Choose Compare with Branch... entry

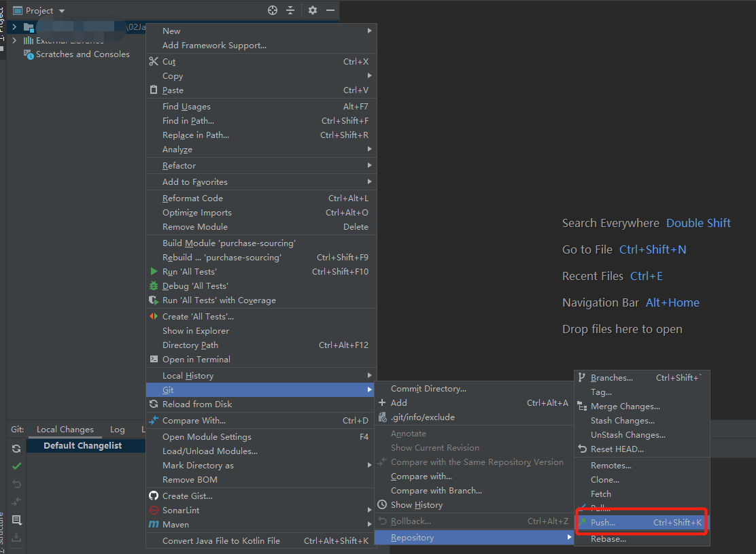point(473,490)
